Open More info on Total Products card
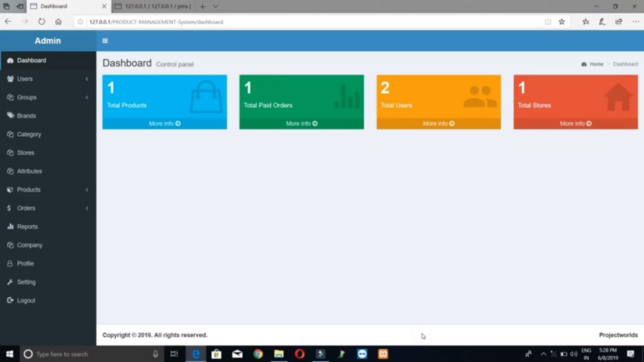Screen dimensions: 644x362 pyautogui.click(x=165, y=124)
